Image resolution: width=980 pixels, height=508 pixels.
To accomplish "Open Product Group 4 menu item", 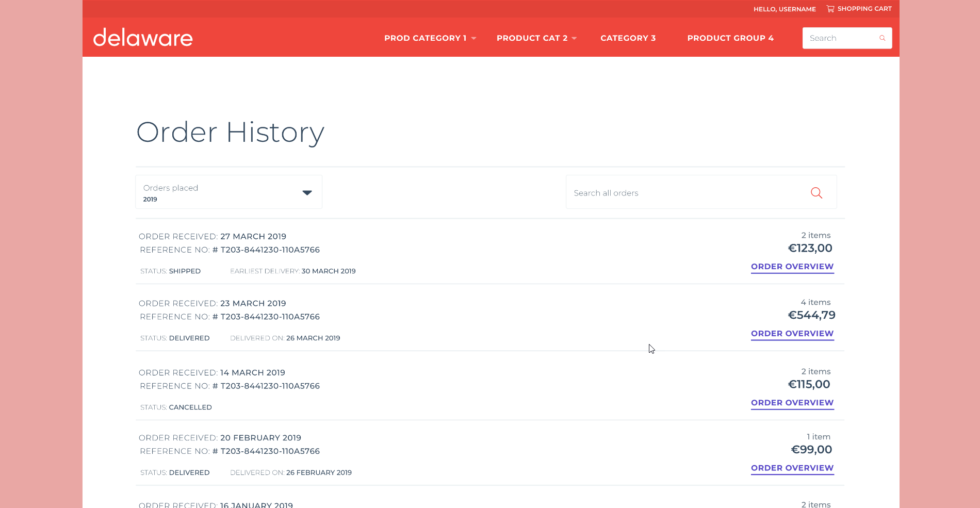I will coord(730,38).
